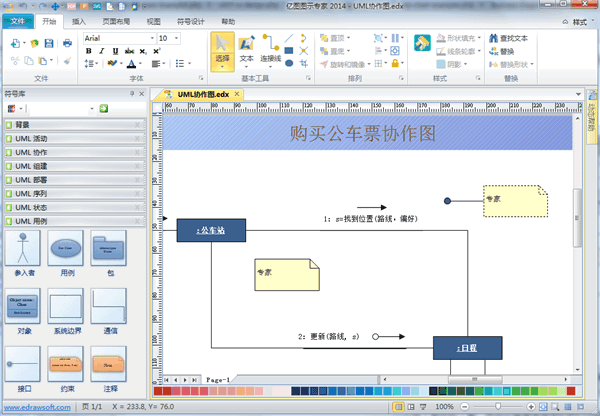Viewport: 600px width, 416px height.
Task: Select the 通信 symbol
Action: pyautogui.click(x=108, y=306)
